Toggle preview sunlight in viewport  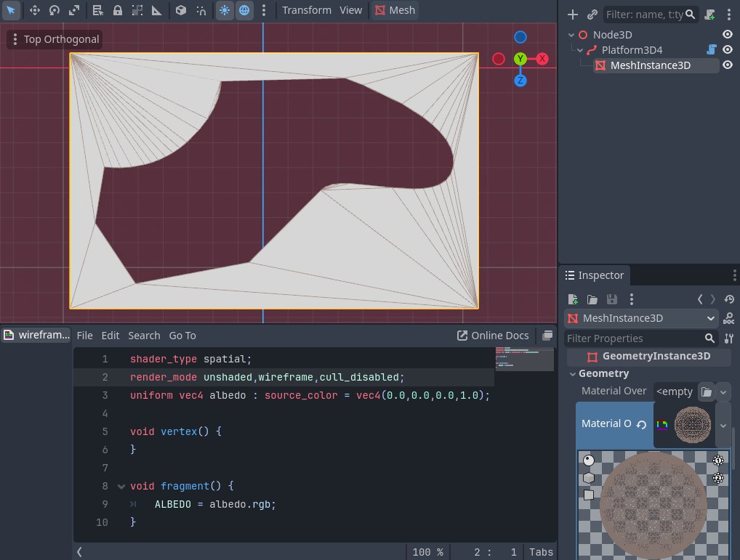225,10
